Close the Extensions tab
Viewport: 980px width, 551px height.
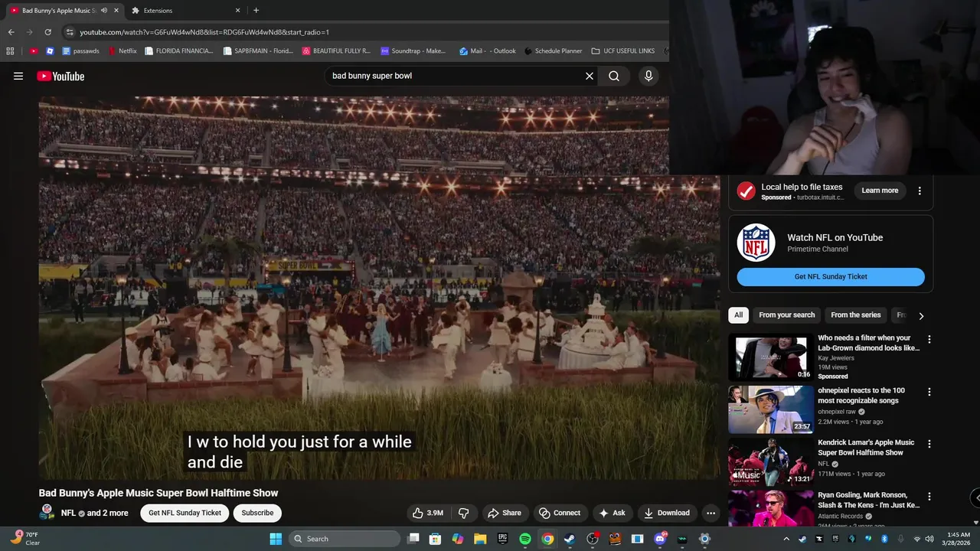(237, 11)
